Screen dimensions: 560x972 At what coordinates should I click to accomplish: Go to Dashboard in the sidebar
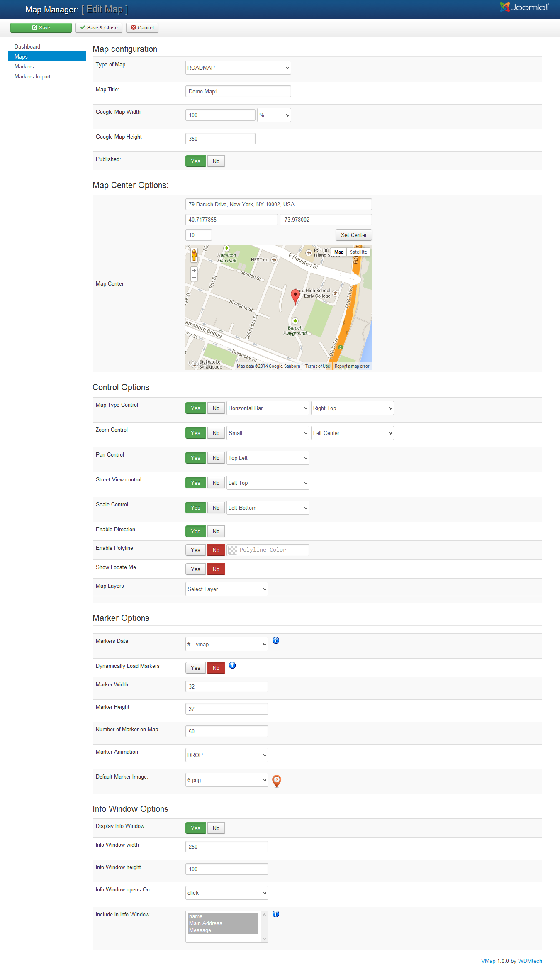(x=27, y=46)
